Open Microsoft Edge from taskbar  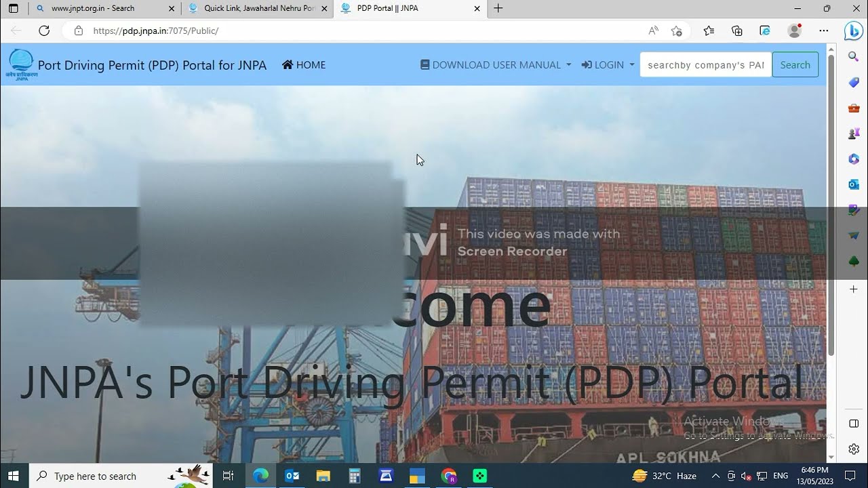pos(261,476)
